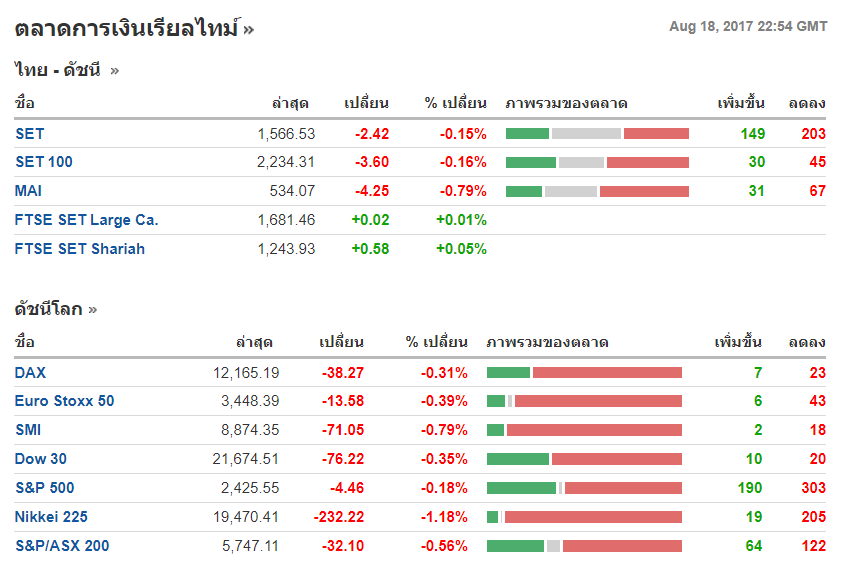
Task: Select the MAI index link
Action: point(29,191)
